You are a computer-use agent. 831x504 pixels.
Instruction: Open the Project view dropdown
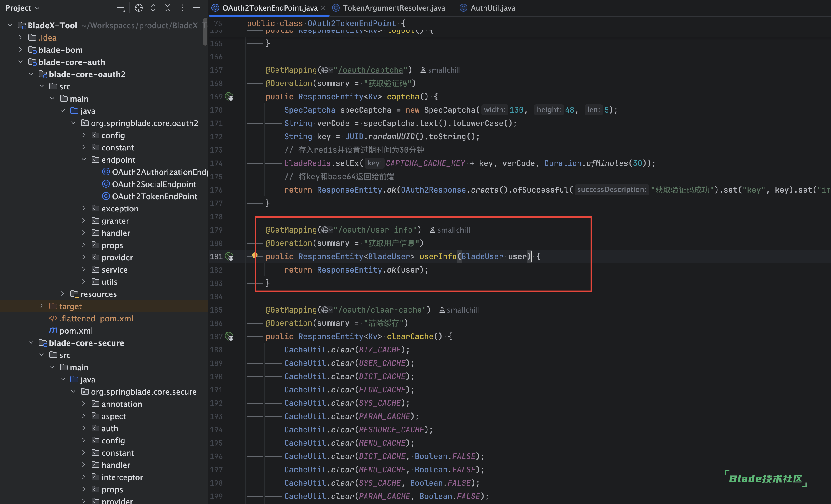[22, 8]
